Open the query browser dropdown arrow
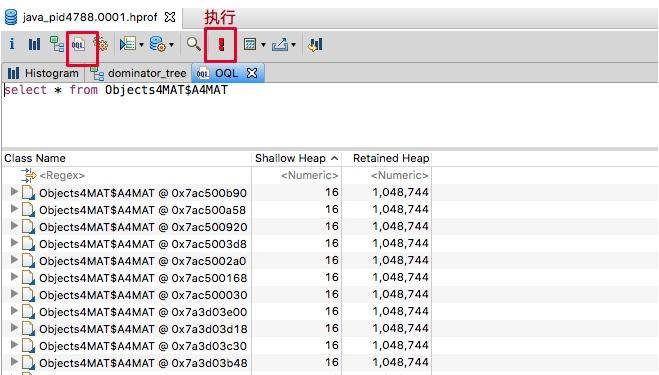The width and height of the screenshot is (659, 375). pos(171,45)
